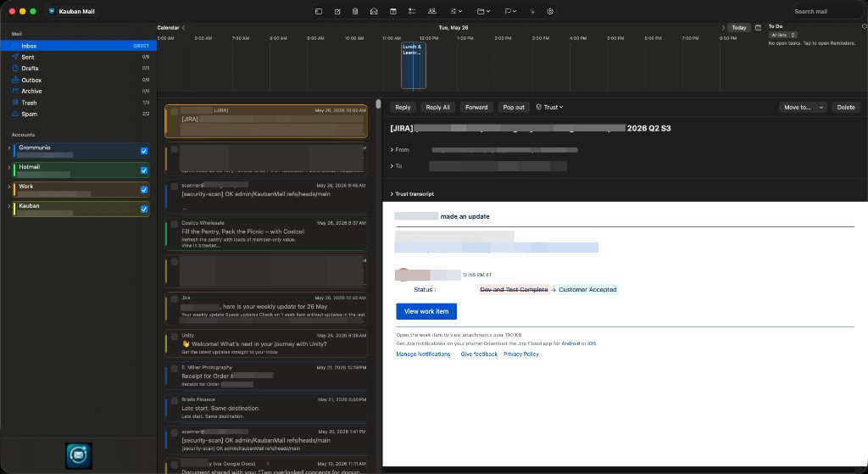Select the Inbox folder
The width and height of the screenshot is (868, 474).
click(x=79, y=46)
